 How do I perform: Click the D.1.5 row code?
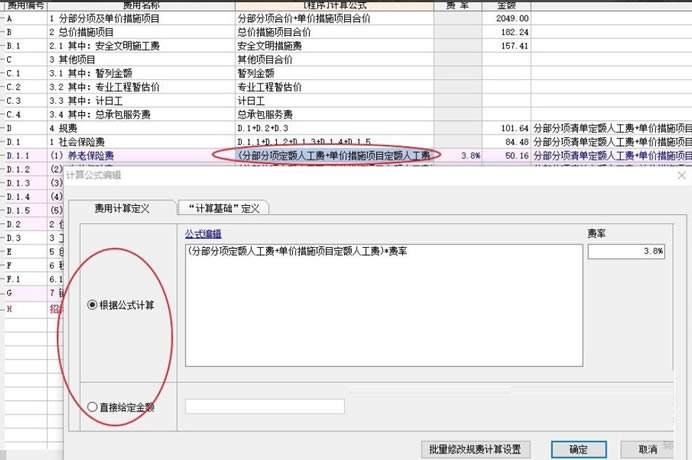click(19, 211)
